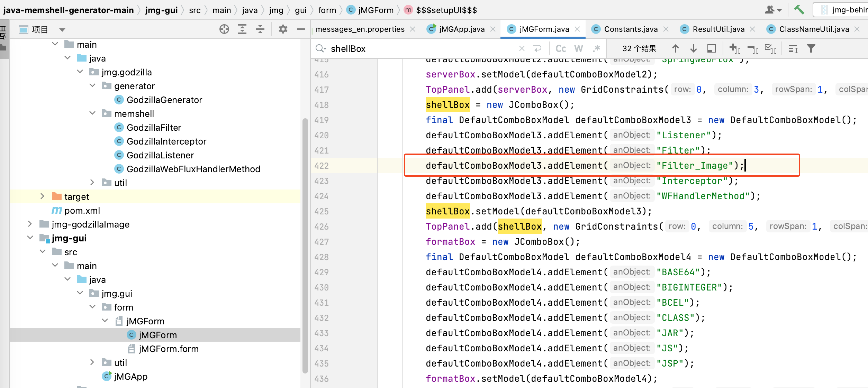Open GodzillaGenerator class in tree
Image resolution: width=868 pixels, height=388 pixels.
pos(164,100)
